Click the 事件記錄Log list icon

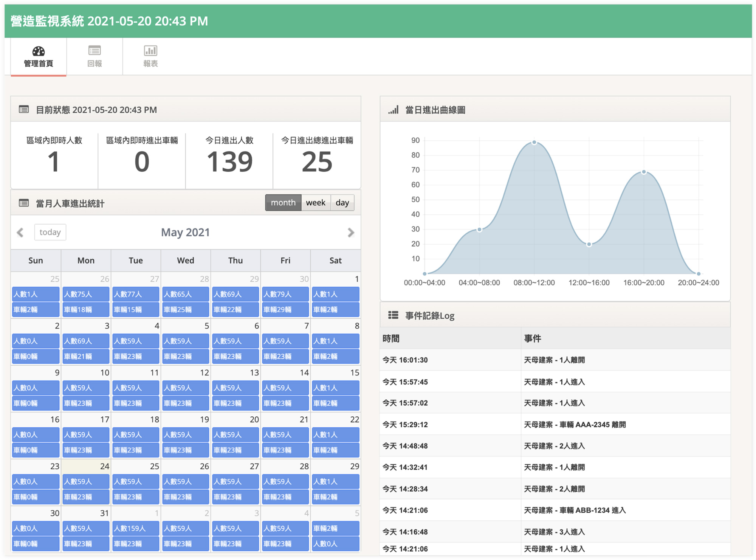pyautogui.click(x=393, y=315)
